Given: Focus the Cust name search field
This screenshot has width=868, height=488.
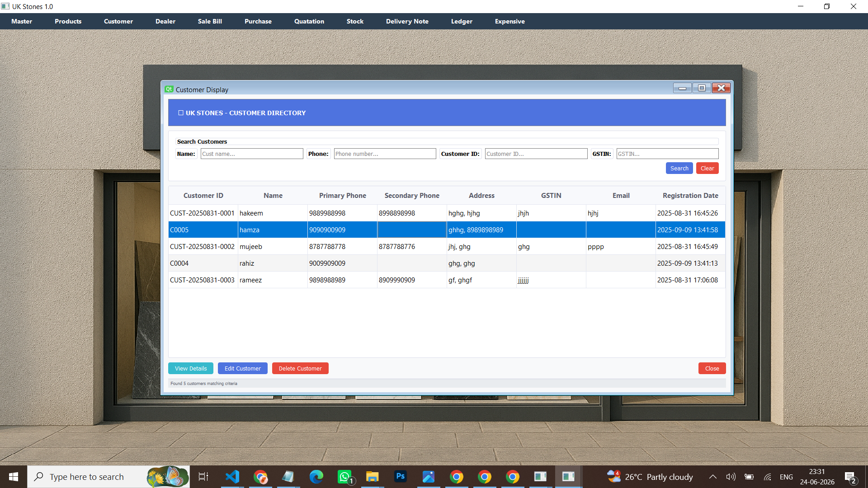Looking at the screenshot, I should click(x=252, y=154).
